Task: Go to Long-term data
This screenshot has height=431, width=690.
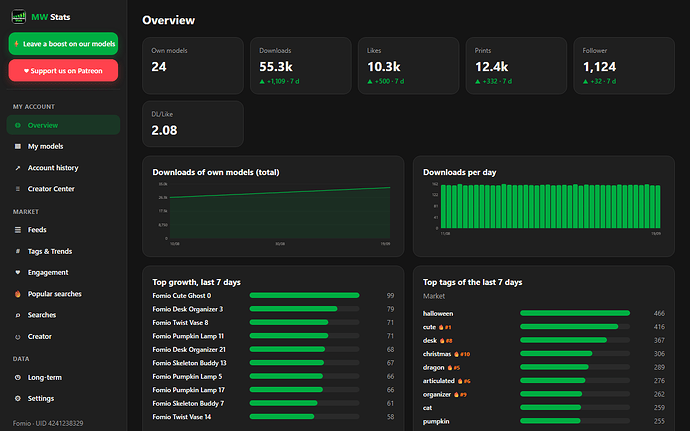Action: coord(63,377)
